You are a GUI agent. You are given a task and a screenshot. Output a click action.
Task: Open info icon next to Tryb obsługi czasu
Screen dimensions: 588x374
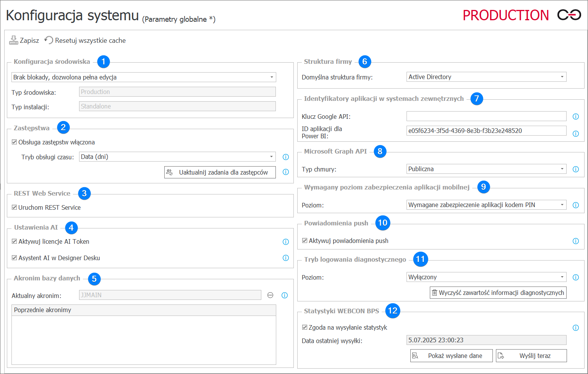285,157
